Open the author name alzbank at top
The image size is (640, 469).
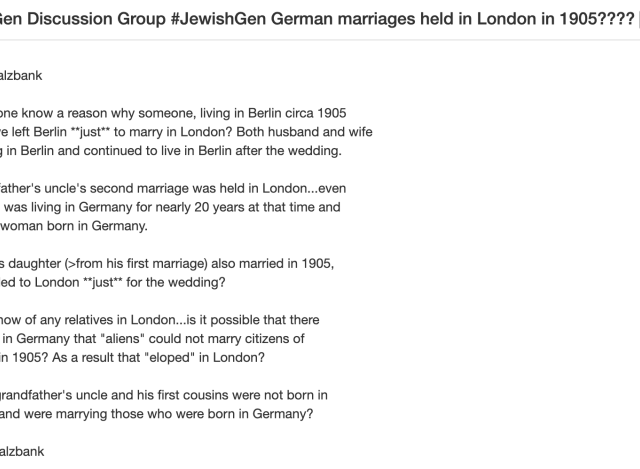(x=21, y=76)
